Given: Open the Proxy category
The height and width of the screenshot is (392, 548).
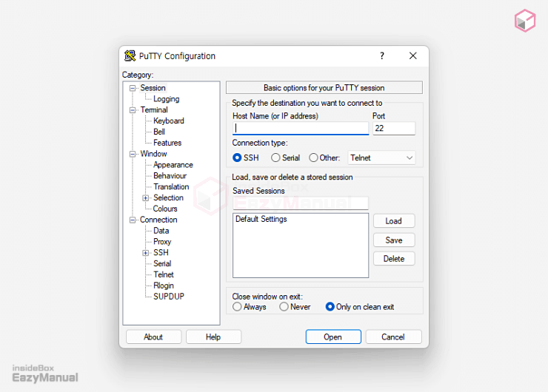Looking at the screenshot, I should click(x=162, y=242).
